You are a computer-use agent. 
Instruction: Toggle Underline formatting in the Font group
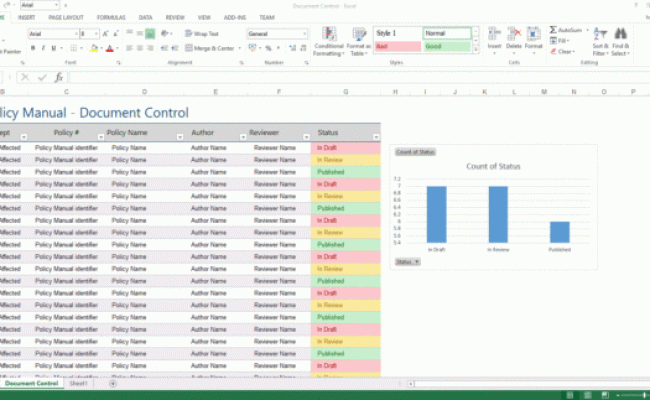(53, 48)
